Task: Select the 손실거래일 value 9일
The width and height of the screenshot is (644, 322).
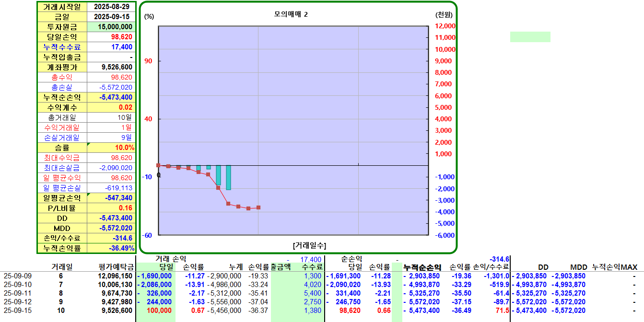Action: coord(111,138)
